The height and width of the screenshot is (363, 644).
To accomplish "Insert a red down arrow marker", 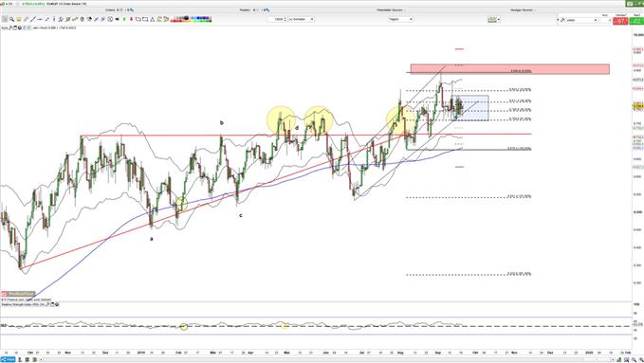I will [131, 19].
